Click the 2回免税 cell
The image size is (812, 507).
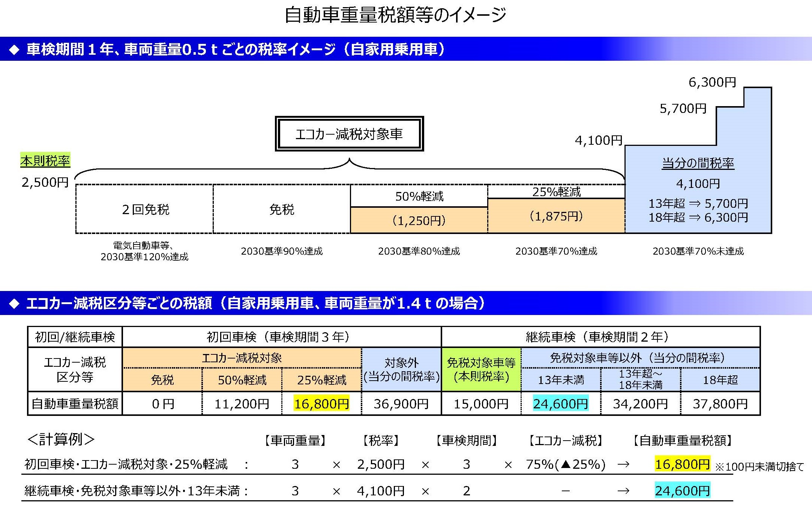[x=145, y=209]
